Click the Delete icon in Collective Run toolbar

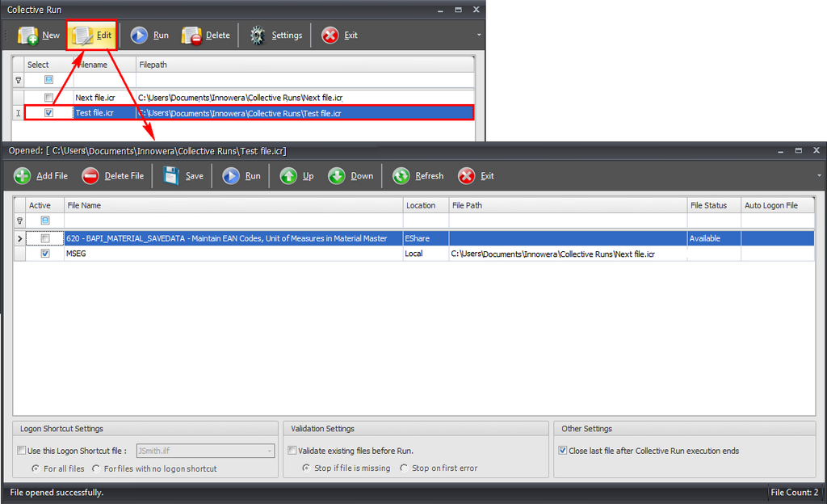191,36
